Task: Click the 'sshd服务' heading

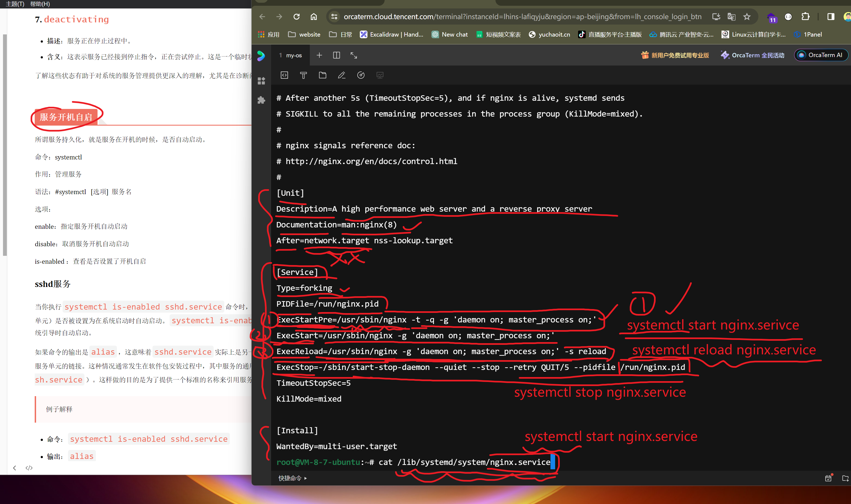Action: (53, 284)
